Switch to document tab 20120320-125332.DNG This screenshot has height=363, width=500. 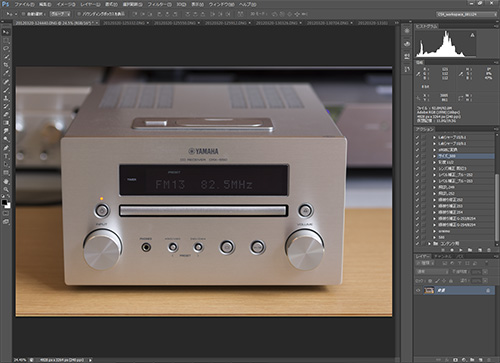coord(124,23)
